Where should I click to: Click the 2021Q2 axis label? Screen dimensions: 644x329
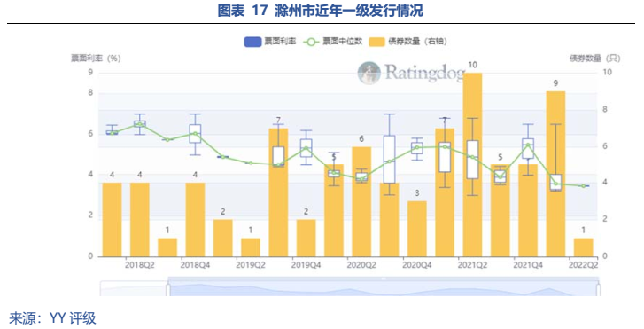pos(472,265)
